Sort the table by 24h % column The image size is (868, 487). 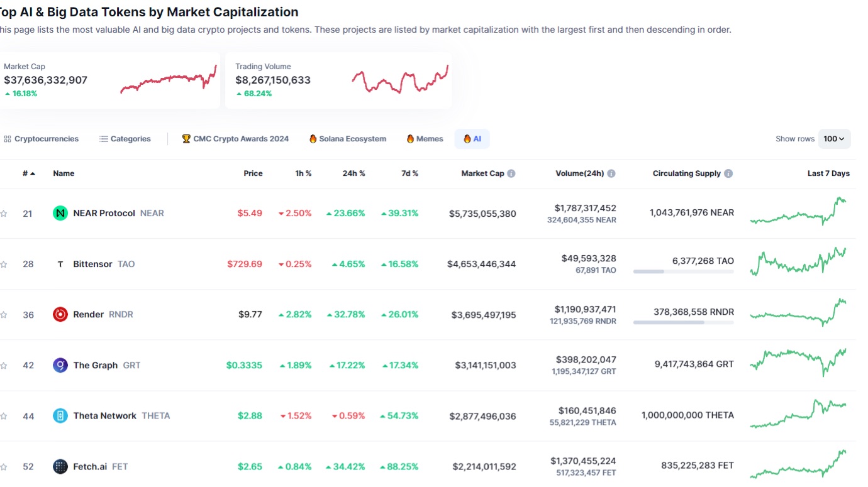pyautogui.click(x=353, y=173)
